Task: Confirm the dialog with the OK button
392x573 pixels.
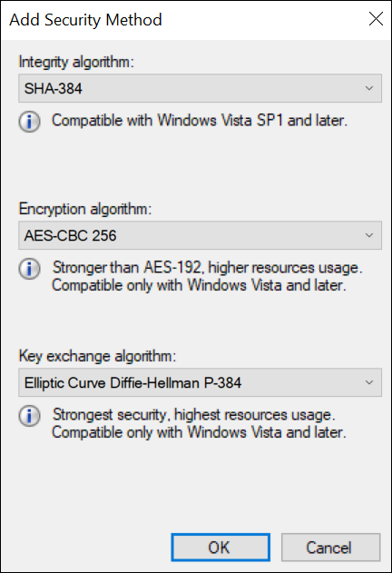Action: click(x=220, y=548)
